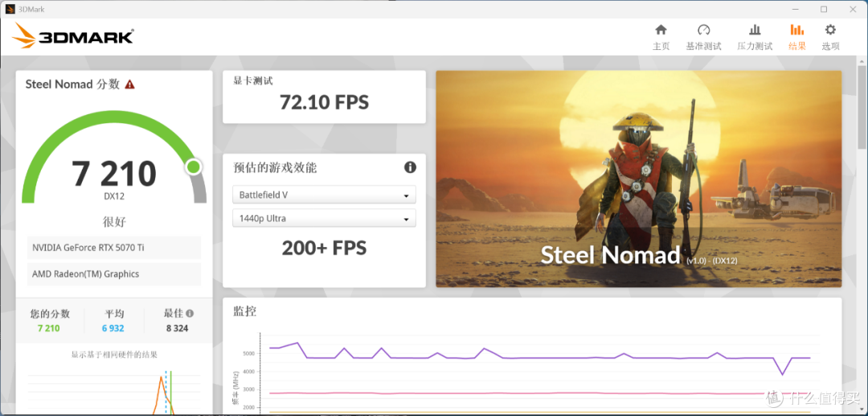
Task: Select the AMD Radeon(TM) Graphics row
Action: 114,274
